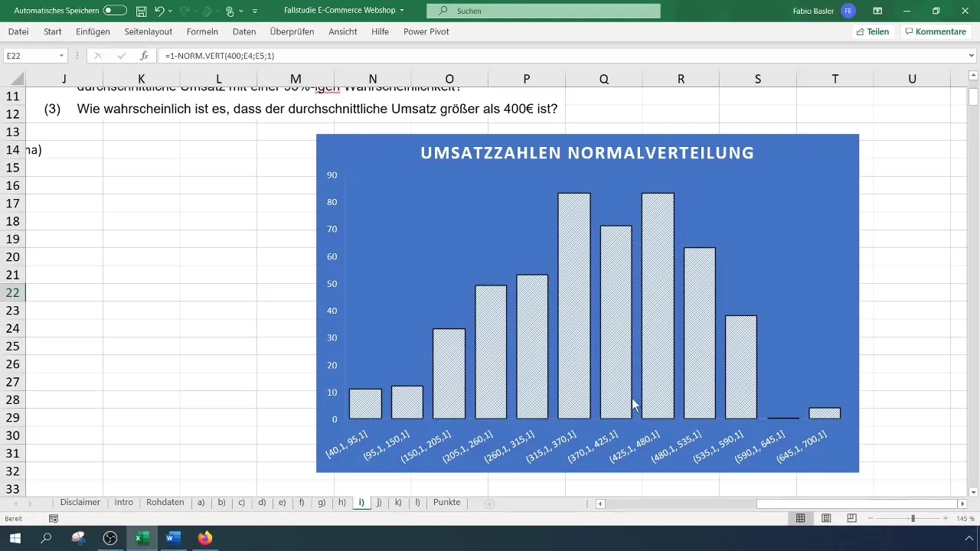Select column N header

(x=372, y=79)
